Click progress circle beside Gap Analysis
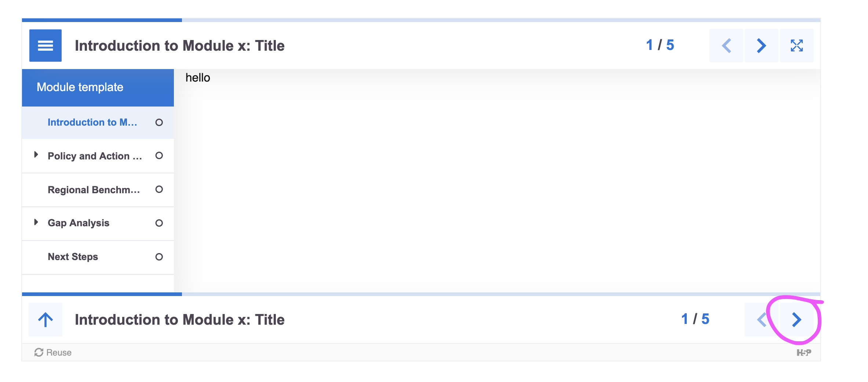 coord(159,223)
